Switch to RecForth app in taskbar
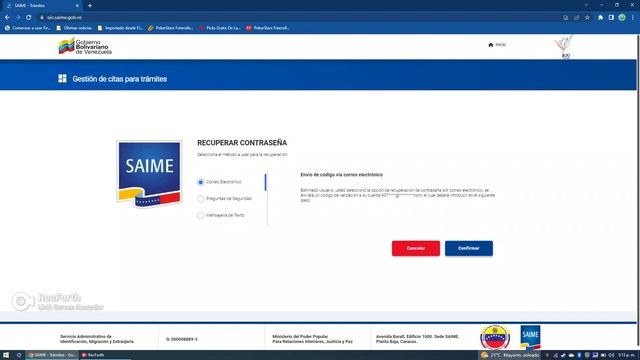The height and width of the screenshot is (360, 640). coord(93,355)
